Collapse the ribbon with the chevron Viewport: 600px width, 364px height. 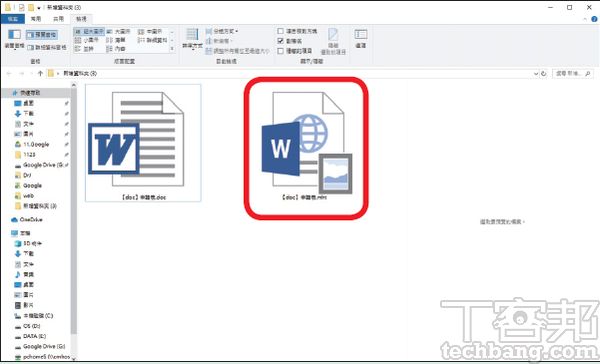click(585, 19)
